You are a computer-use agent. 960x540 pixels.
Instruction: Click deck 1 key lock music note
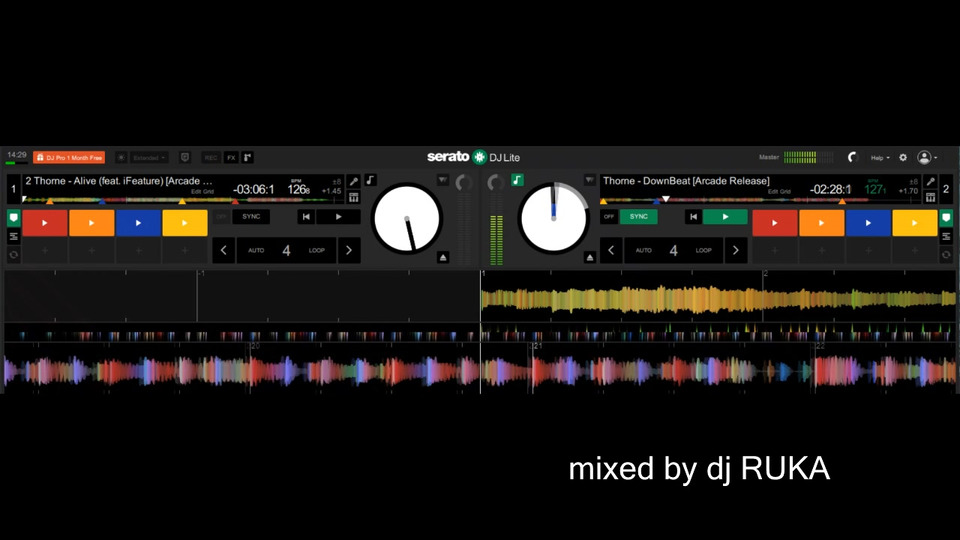click(370, 180)
